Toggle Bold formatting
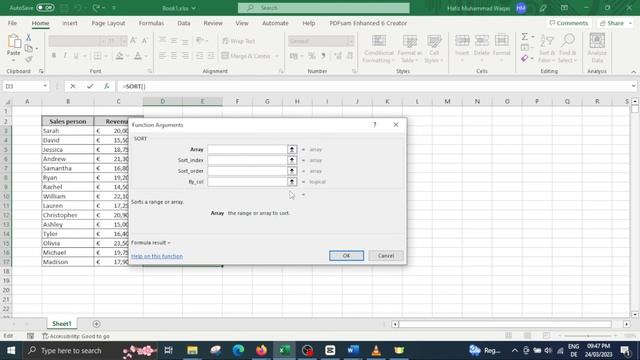The height and width of the screenshot is (360, 640). (x=53, y=56)
